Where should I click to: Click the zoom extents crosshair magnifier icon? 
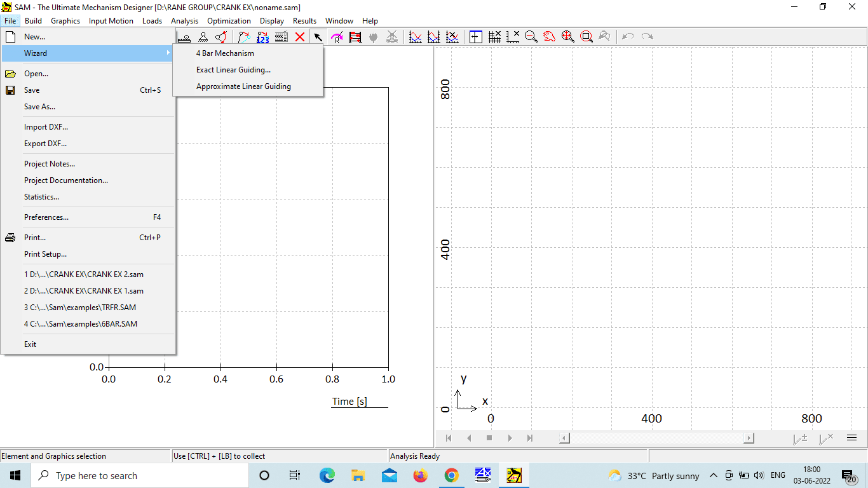click(568, 37)
